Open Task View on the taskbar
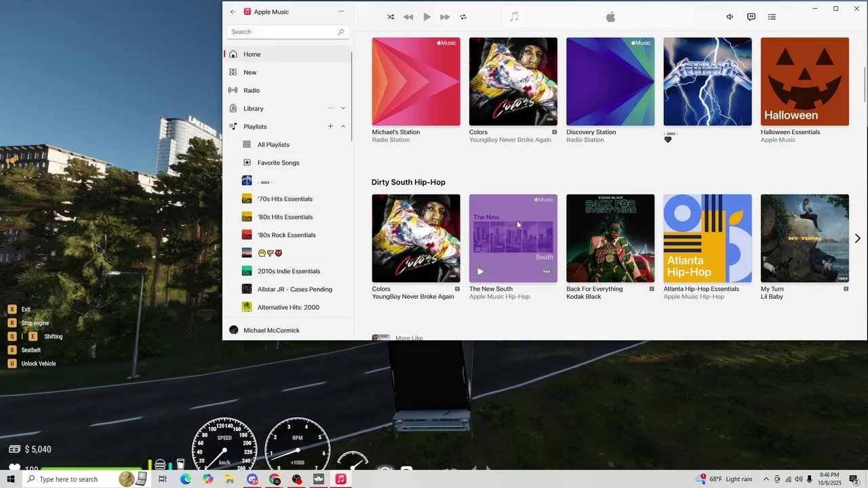 click(163, 479)
